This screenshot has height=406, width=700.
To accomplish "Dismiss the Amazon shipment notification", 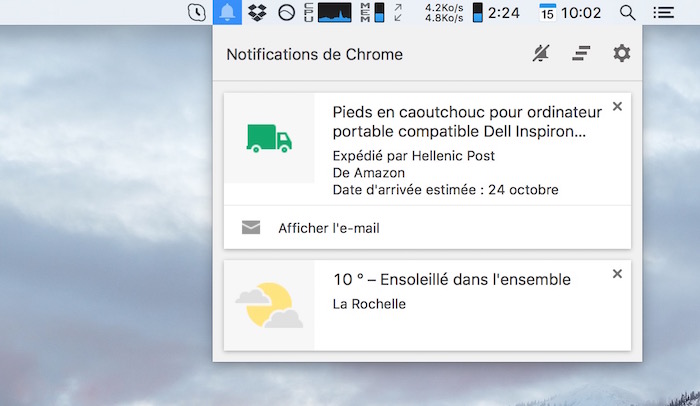I will pos(617,106).
